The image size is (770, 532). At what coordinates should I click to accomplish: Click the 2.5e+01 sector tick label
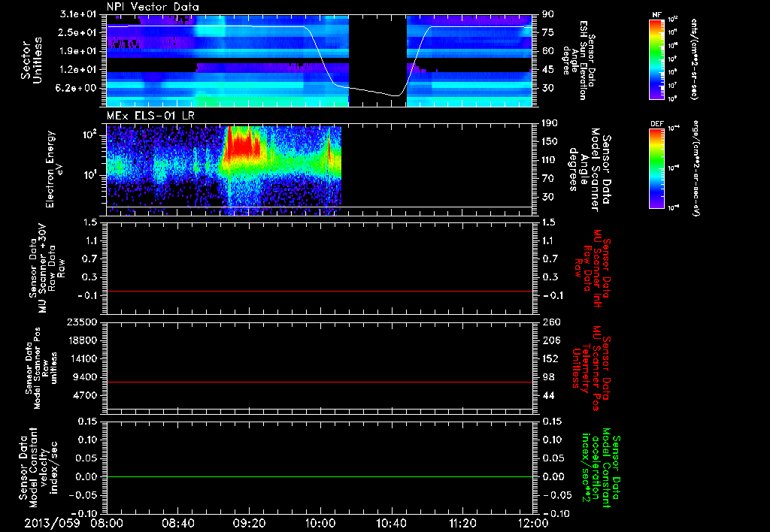click(x=78, y=32)
